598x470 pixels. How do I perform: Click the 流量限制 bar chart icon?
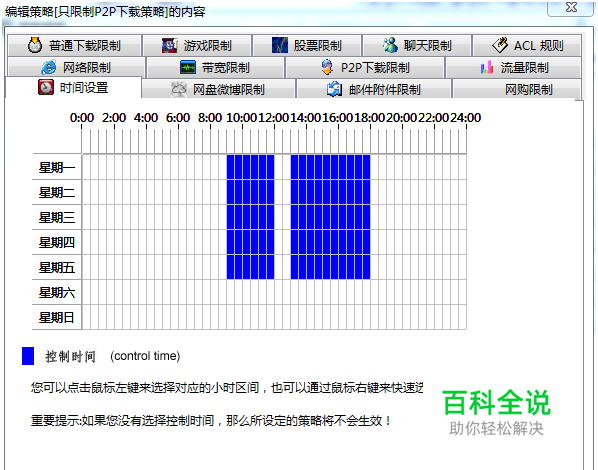tap(486, 68)
